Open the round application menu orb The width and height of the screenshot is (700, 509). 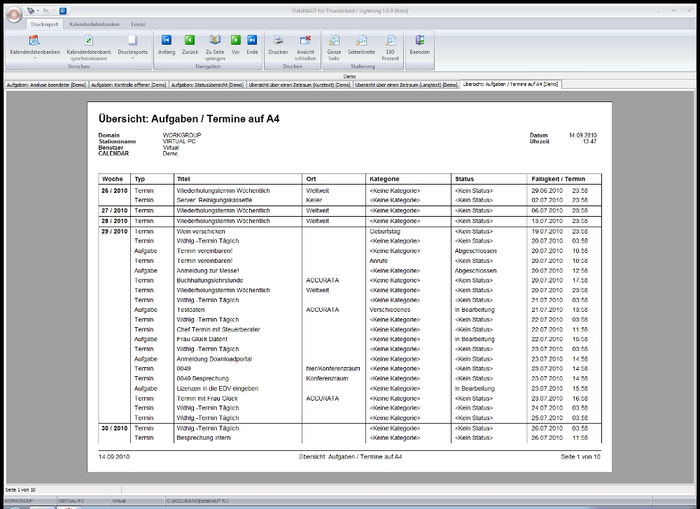[14, 15]
